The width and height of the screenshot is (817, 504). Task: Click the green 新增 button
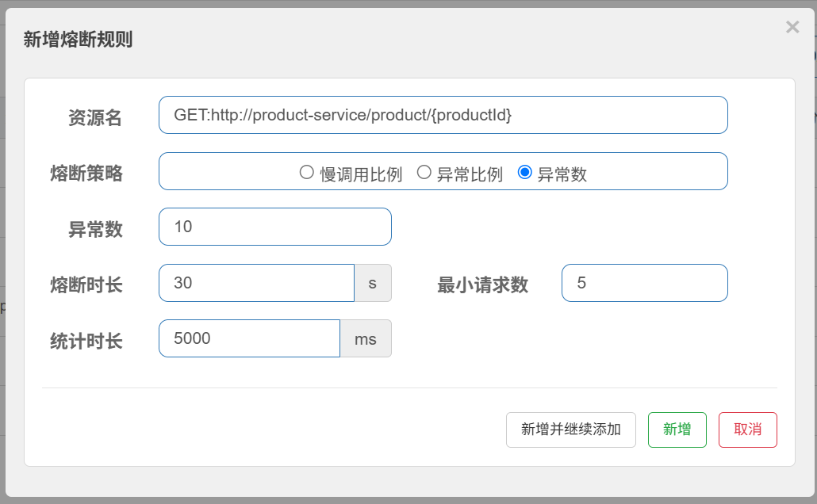click(677, 430)
